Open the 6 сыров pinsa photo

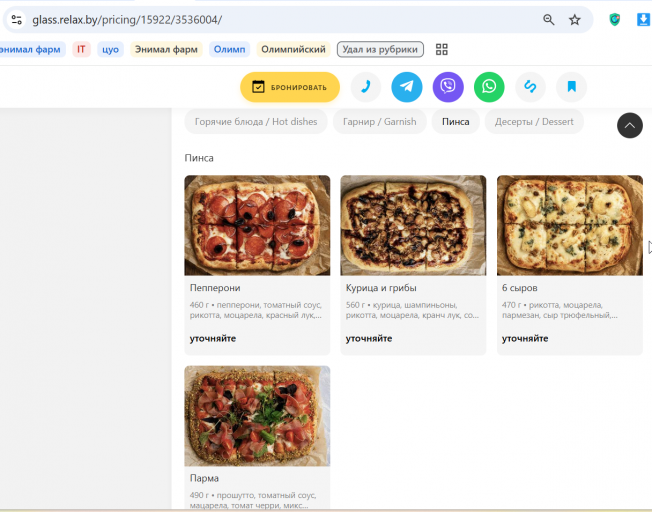coord(570,225)
